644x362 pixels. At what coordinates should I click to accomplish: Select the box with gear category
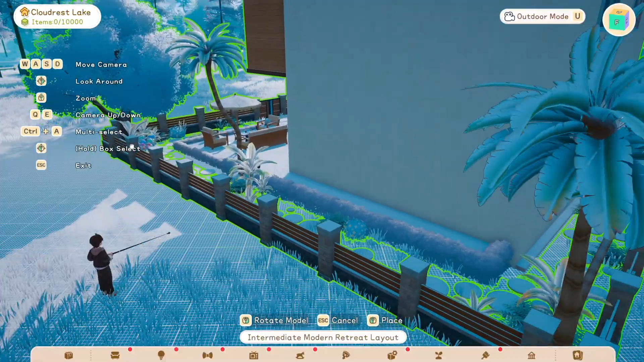pyautogui.click(x=392, y=355)
